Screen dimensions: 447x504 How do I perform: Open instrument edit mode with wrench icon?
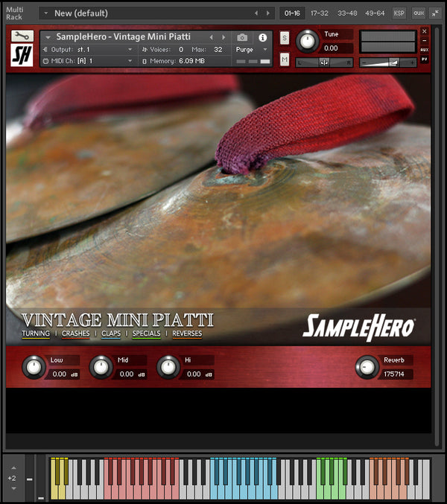click(22, 36)
